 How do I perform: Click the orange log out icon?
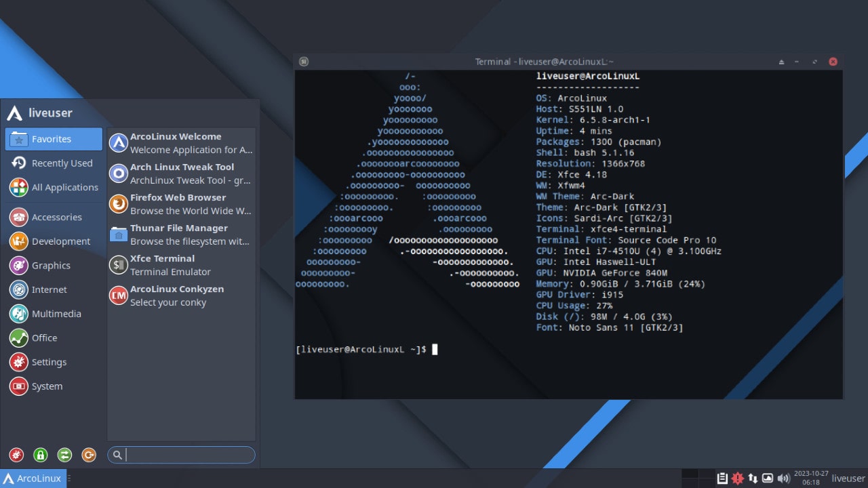[x=89, y=455]
